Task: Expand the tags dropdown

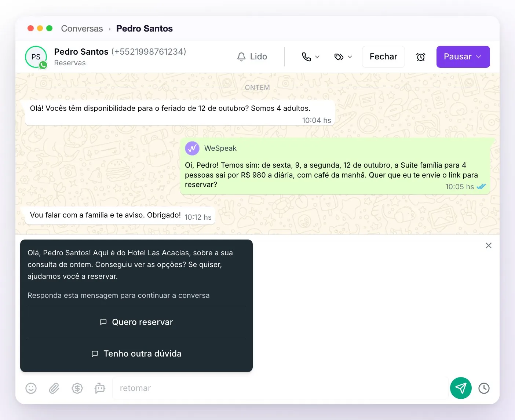Action: pyautogui.click(x=343, y=57)
